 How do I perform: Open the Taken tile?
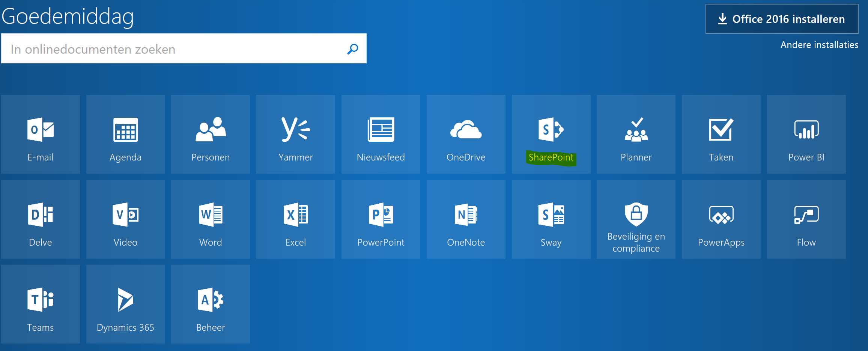721,134
